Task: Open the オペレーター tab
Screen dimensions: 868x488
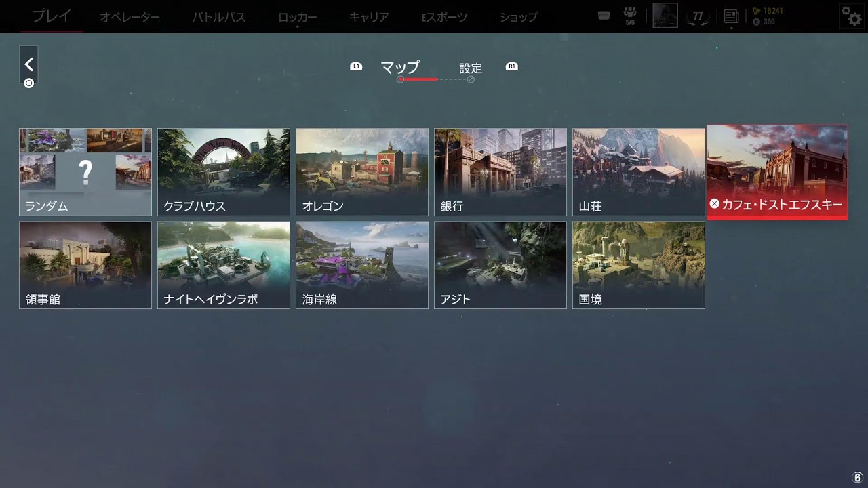Action: [130, 17]
